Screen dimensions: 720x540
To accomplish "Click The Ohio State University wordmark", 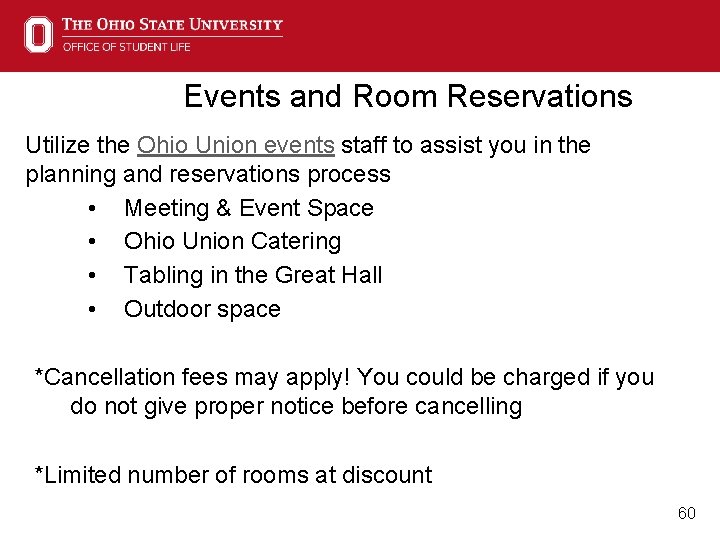I will click(x=172, y=24).
